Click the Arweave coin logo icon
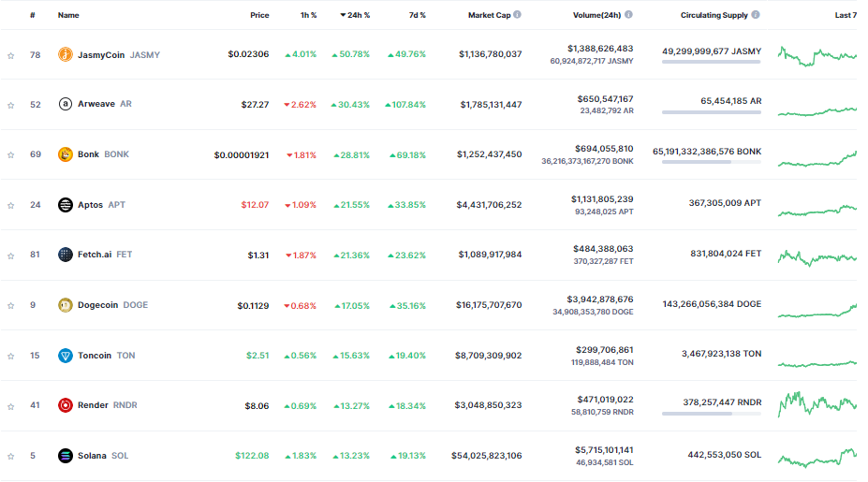Screen dimensions: 868x482 (66, 104)
